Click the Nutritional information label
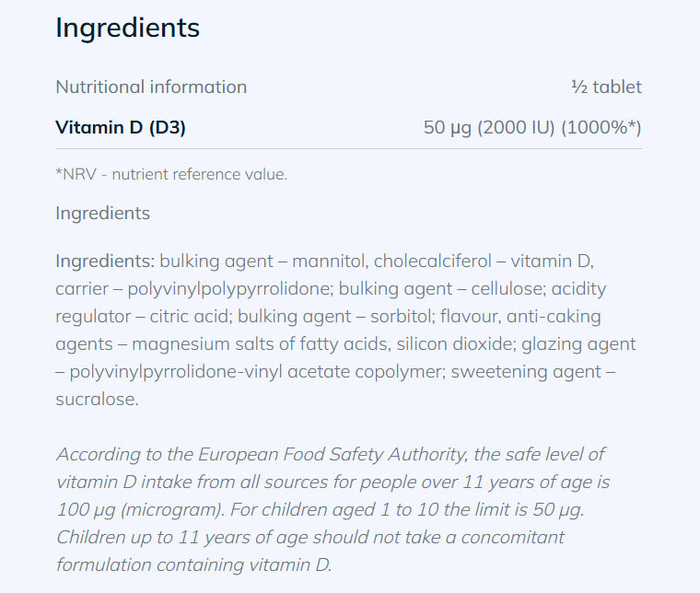Viewport: 700px width, 593px height. [151, 87]
